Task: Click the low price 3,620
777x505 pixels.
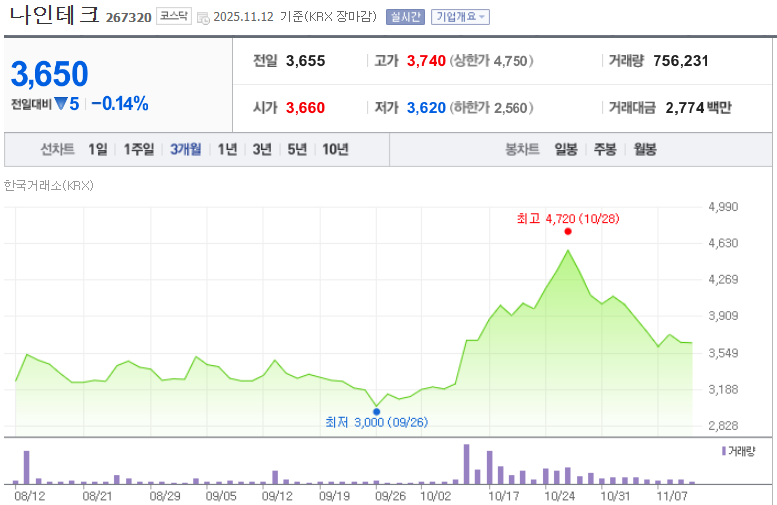Action: [426, 108]
